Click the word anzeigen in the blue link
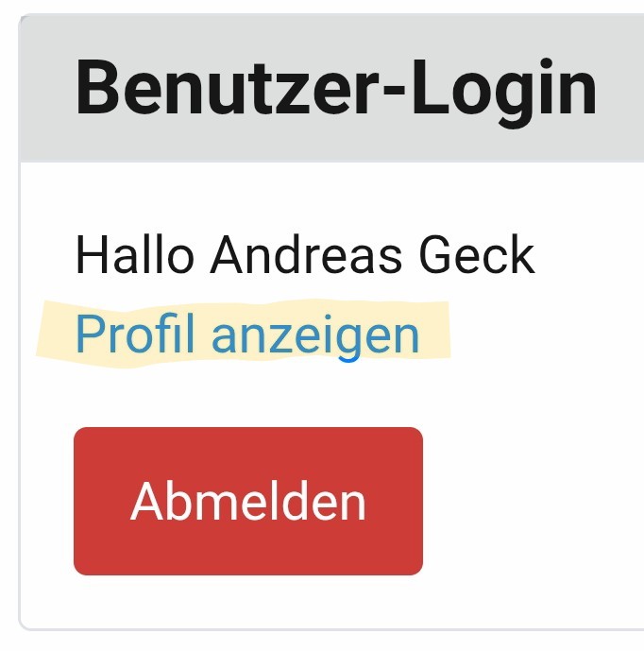 315,338
